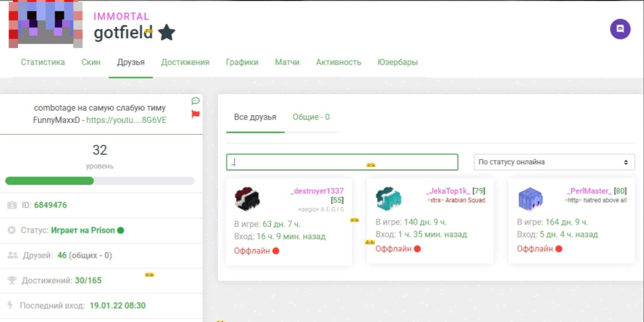Click the lightning bolt last login icon

click(10, 306)
